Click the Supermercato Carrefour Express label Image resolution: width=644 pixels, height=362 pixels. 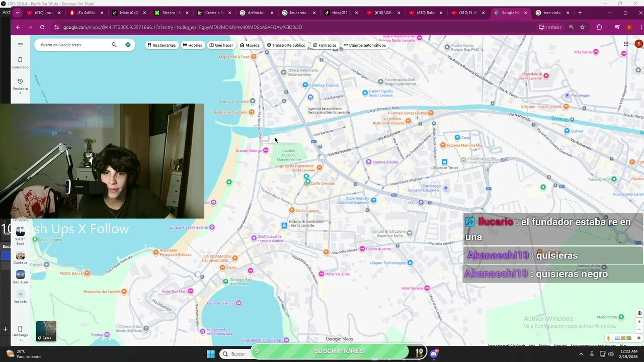353,200
